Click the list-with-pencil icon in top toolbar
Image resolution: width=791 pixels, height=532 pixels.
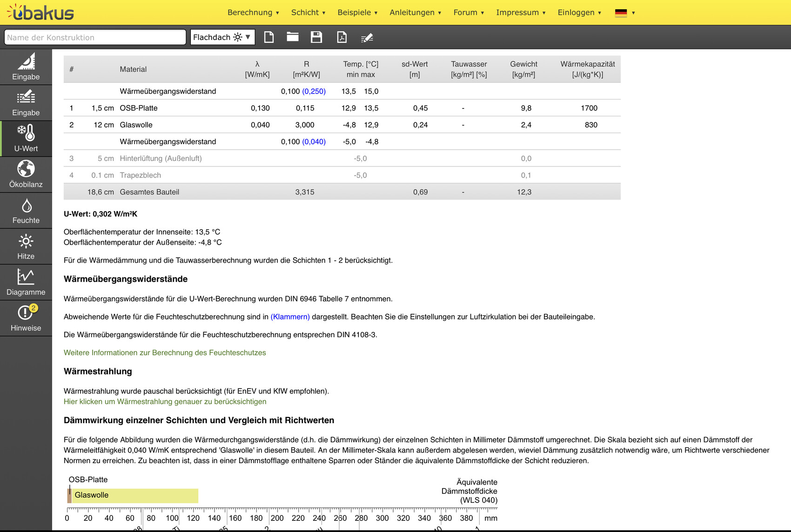pos(367,38)
